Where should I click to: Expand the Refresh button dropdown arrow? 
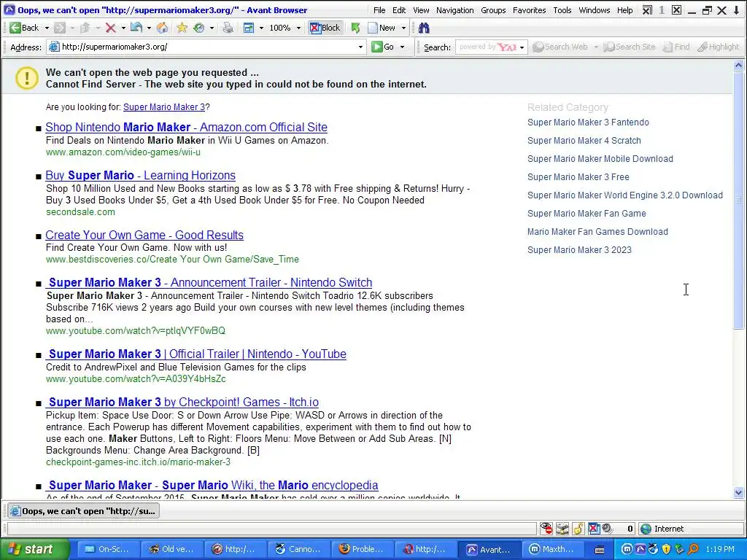[x=149, y=28]
